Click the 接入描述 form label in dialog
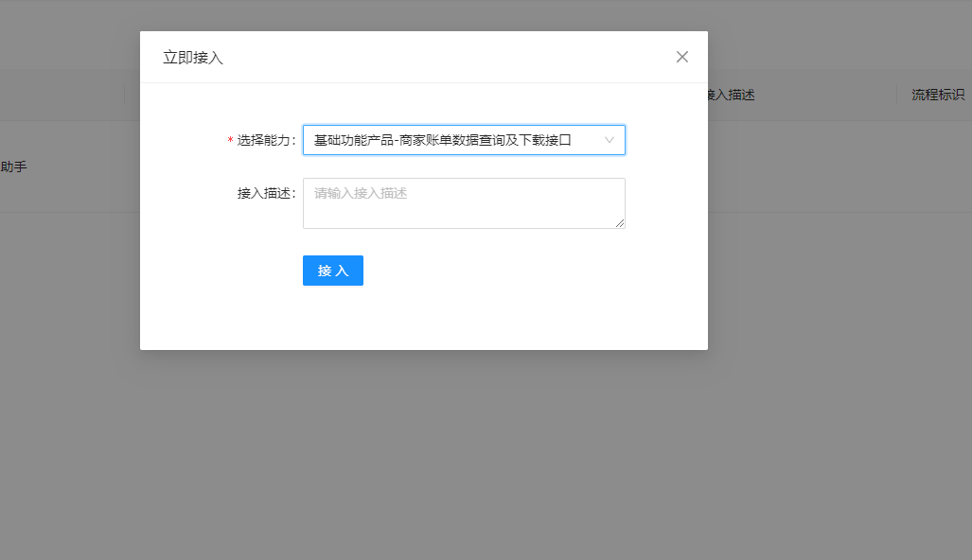This screenshot has height=560, width=972. coord(266,193)
